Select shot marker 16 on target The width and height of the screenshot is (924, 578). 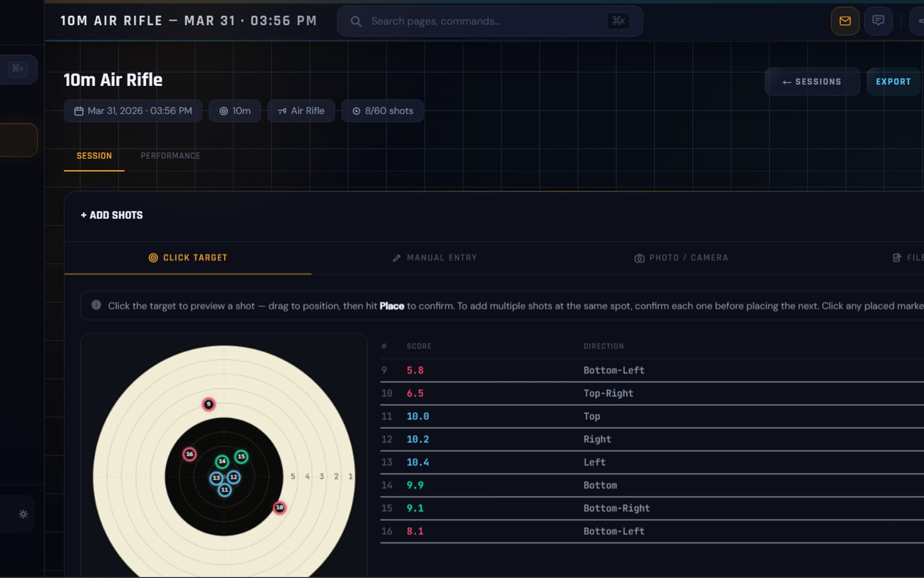point(189,454)
